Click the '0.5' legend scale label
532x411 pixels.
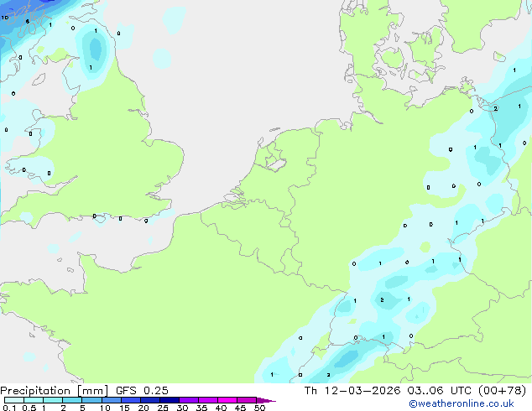pos(29,408)
